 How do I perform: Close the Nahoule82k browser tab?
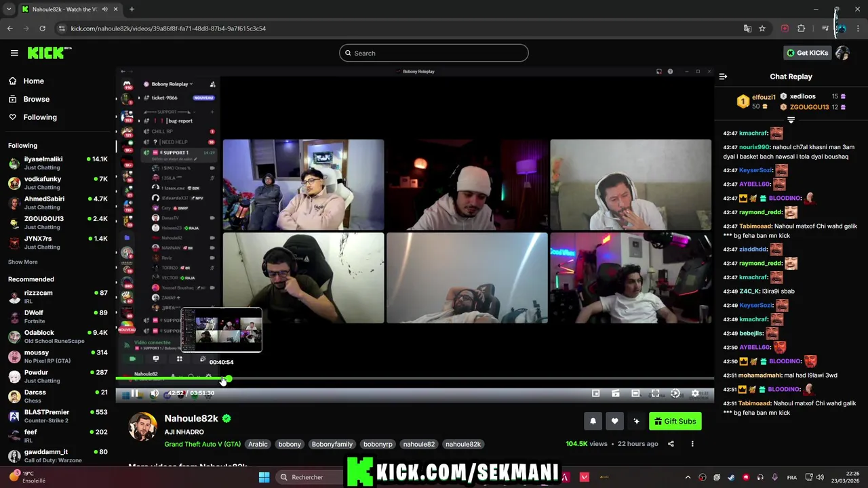(115, 9)
